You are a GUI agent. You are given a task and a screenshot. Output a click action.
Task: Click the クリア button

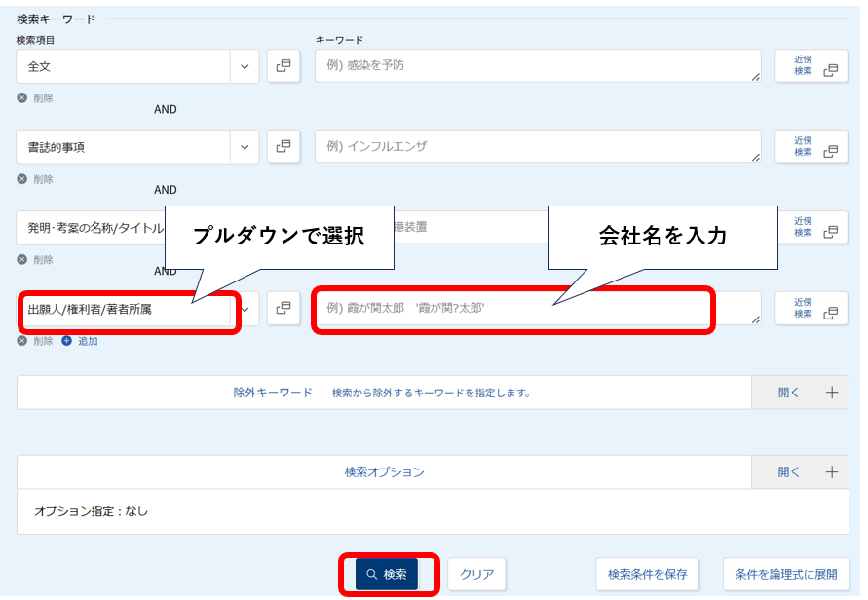[476, 575]
